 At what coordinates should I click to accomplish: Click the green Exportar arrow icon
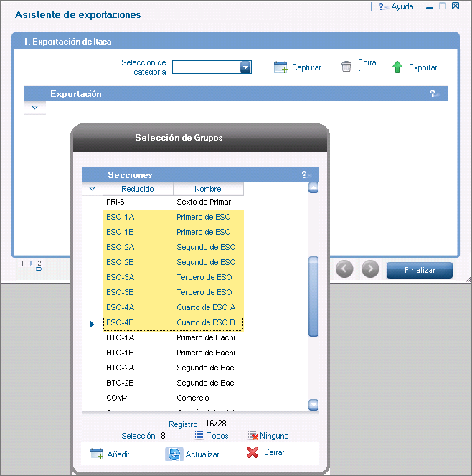tap(397, 67)
